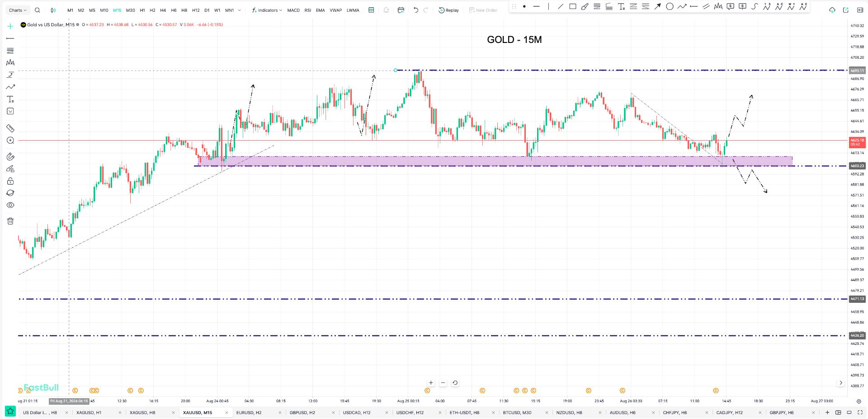Viewport: 868px width, 419px height.
Task: Add the VWAP indicator
Action: click(x=336, y=10)
